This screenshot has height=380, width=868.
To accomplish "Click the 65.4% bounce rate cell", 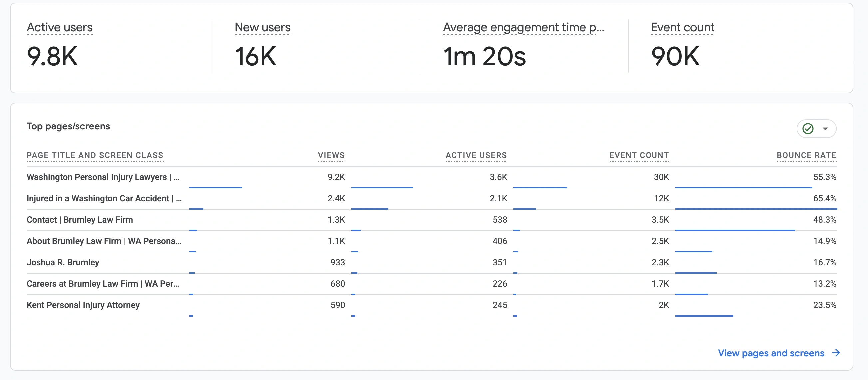I will click(824, 198).
